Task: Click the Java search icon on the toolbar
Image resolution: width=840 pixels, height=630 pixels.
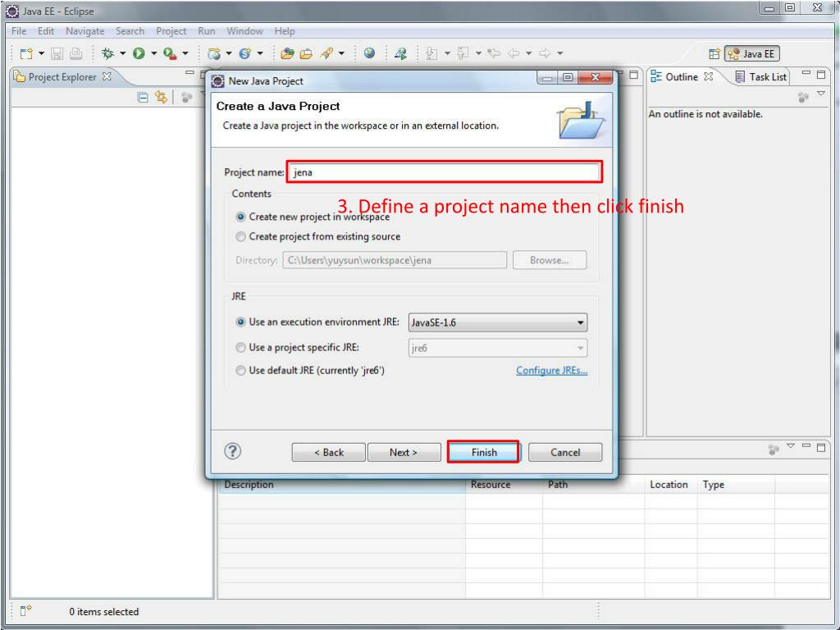Action: (400, 53)
